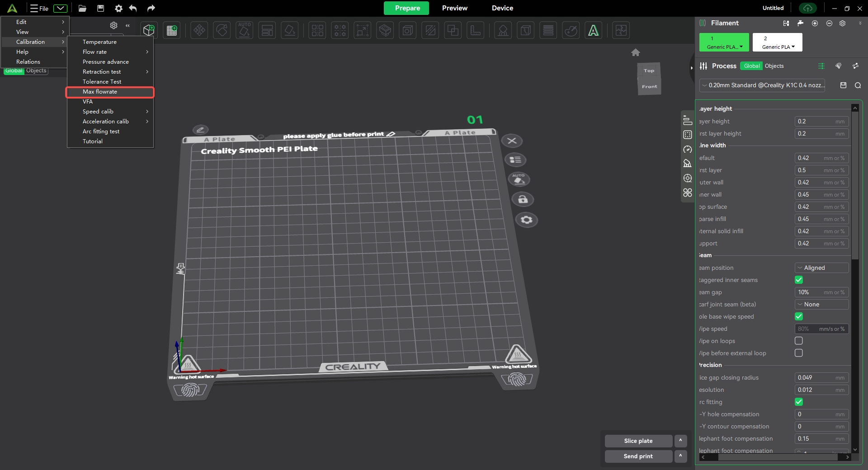
Task: Choose Max flowrate from the Calibration menu
Action: (x=100, y=92)
